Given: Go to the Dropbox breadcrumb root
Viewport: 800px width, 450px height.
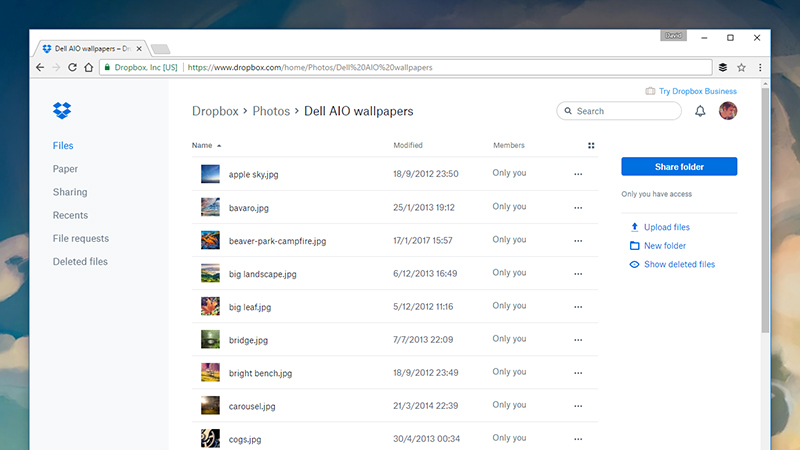Looking at the screenshot, I should 215,111.
